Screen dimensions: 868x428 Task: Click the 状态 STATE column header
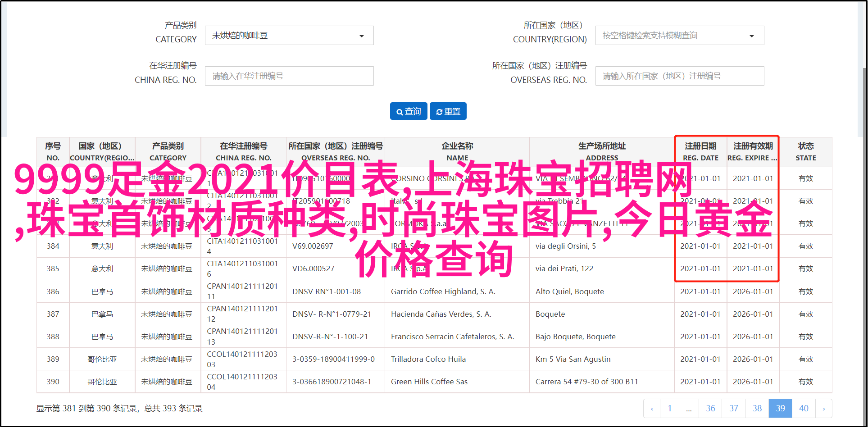(806, 152)
